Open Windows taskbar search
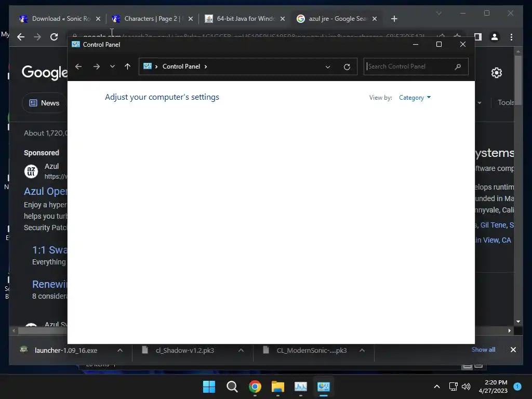Screen dimensions: 532x399 click(x=232, y=387)
